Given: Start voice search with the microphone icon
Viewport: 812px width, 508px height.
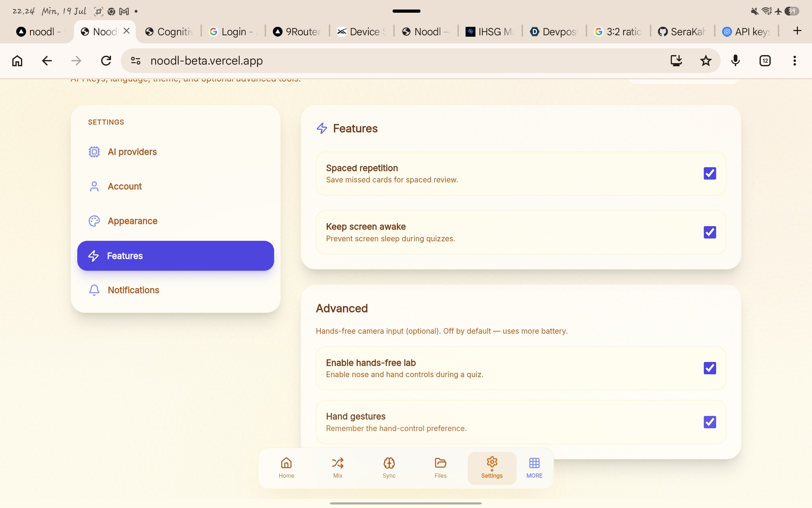Looking at the screenshot, I should coord(736,61).
